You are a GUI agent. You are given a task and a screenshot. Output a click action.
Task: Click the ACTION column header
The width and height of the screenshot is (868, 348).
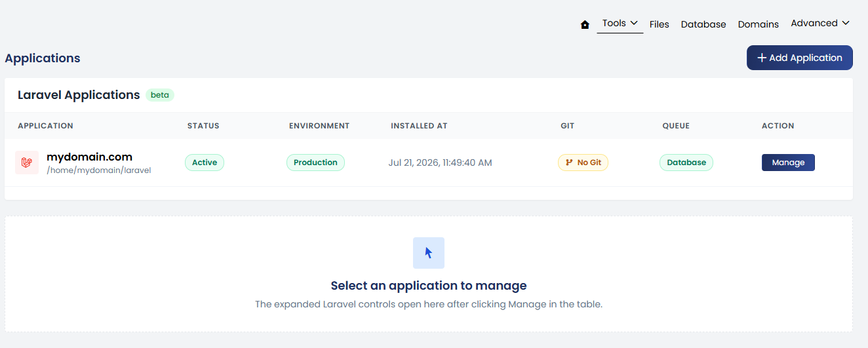click(778, 126)
